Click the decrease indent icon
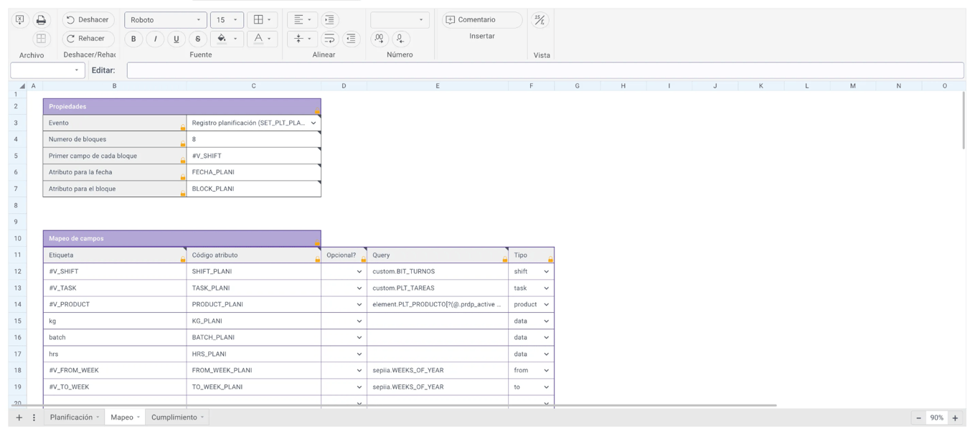Screen dimensions: 980x439 coord(351,39)
